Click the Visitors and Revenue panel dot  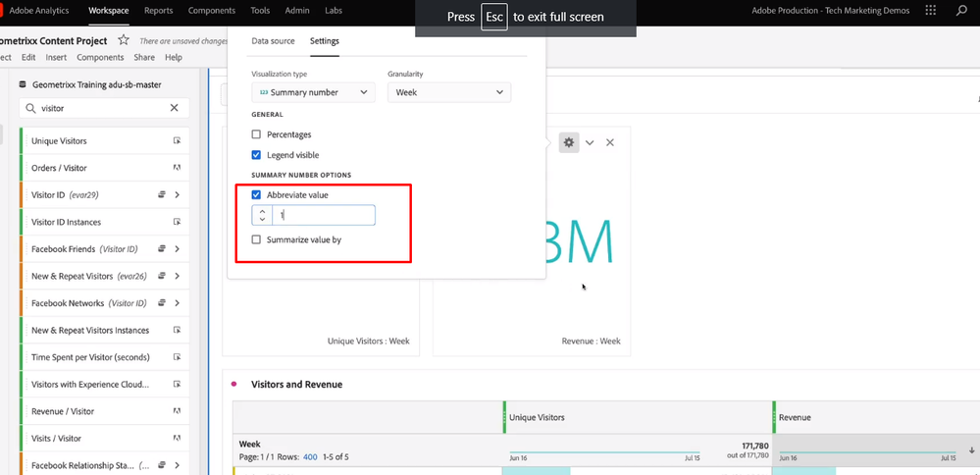coord(234,385)
